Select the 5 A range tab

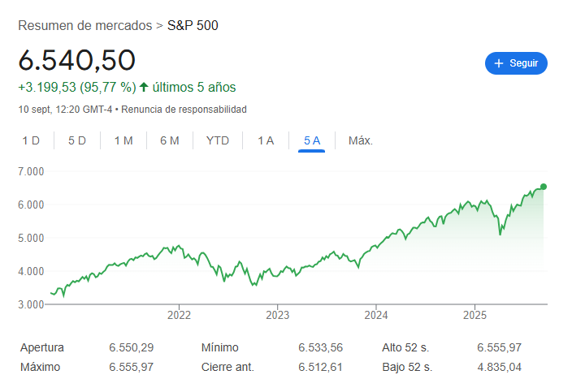(312, 140)
